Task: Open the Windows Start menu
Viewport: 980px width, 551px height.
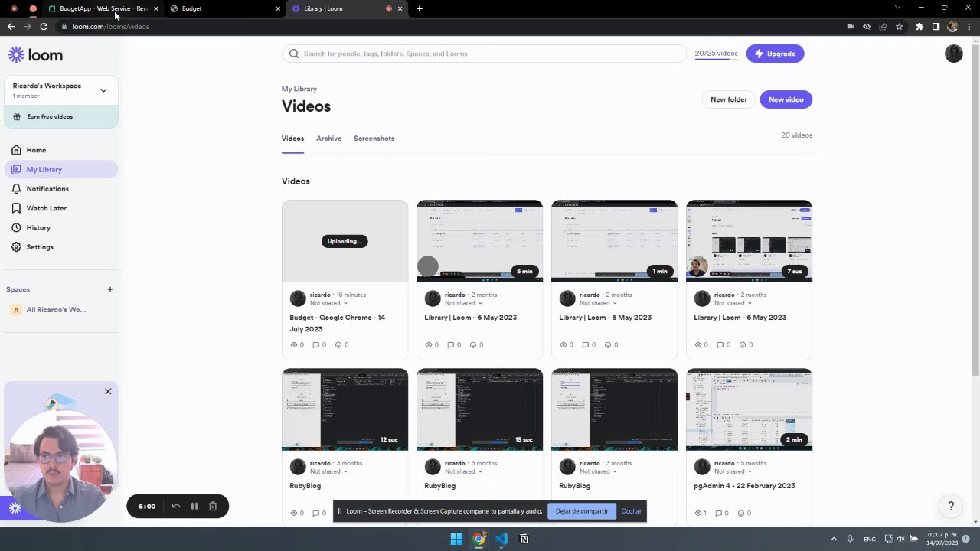Action: [x=456, y=539]
